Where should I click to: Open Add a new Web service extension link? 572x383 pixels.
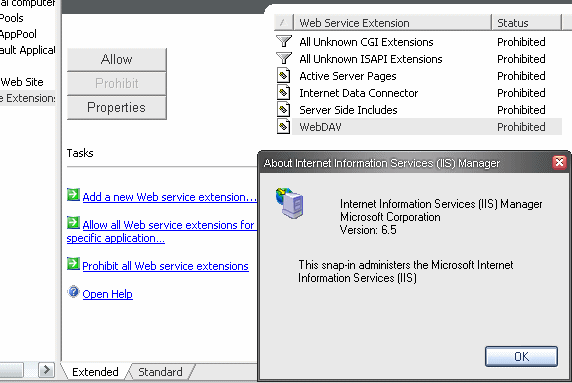click(x=170, y=197)
